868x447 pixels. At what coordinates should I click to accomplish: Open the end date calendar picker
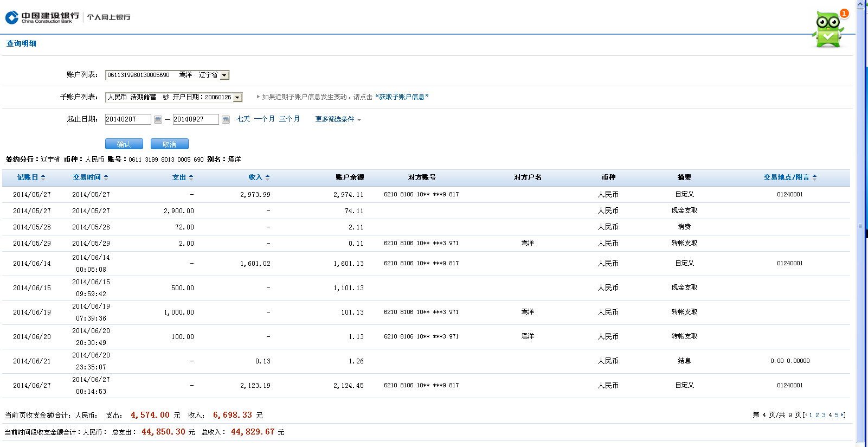[x=226, y=119]
